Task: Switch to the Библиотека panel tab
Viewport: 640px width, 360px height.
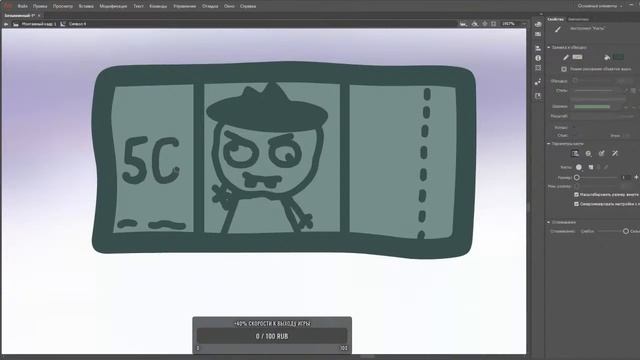Action: 578,19
